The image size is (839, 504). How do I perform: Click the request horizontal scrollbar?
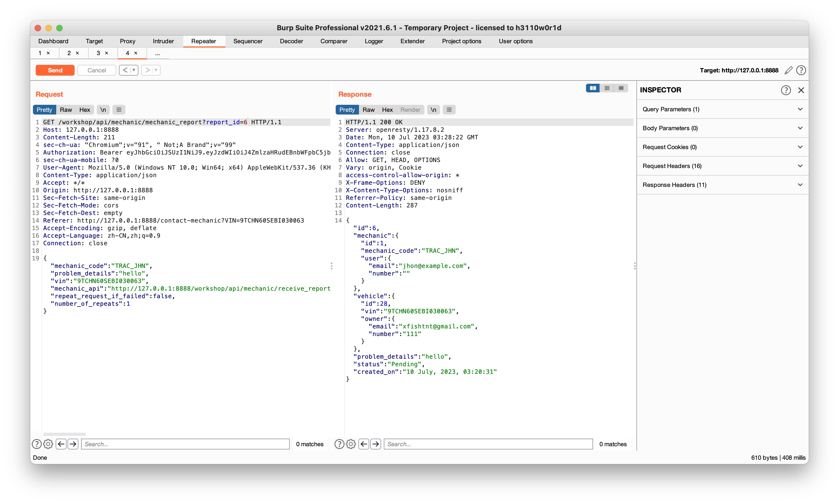(65, 434)
